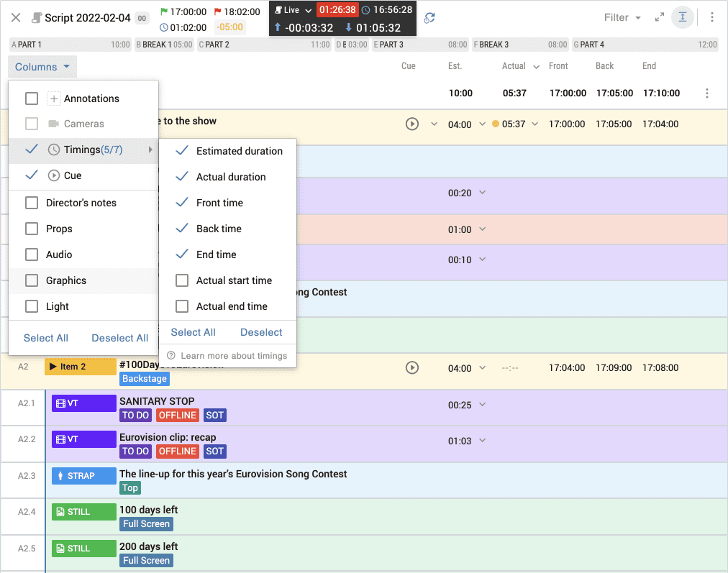This screenshot has width=728, height=573.
Task: Click the Annotations plus icon
Action: pyautogui.click(x=54, y=98)
